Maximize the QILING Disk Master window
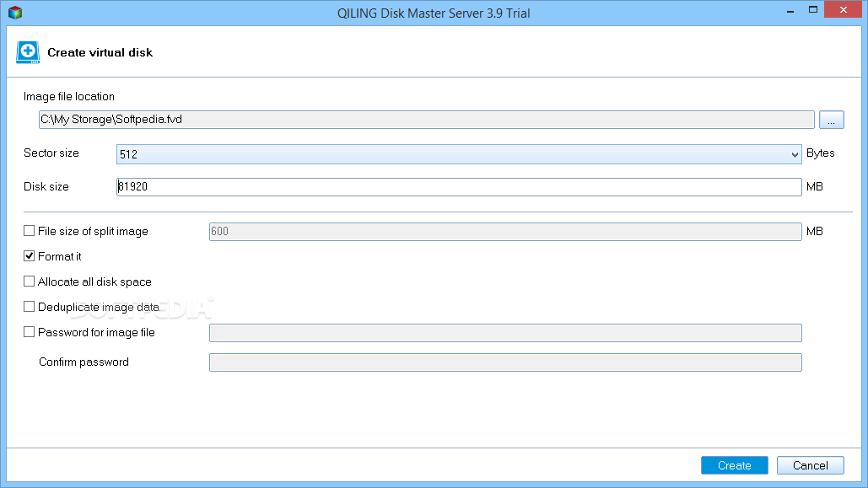 click(x=812, y=10)
